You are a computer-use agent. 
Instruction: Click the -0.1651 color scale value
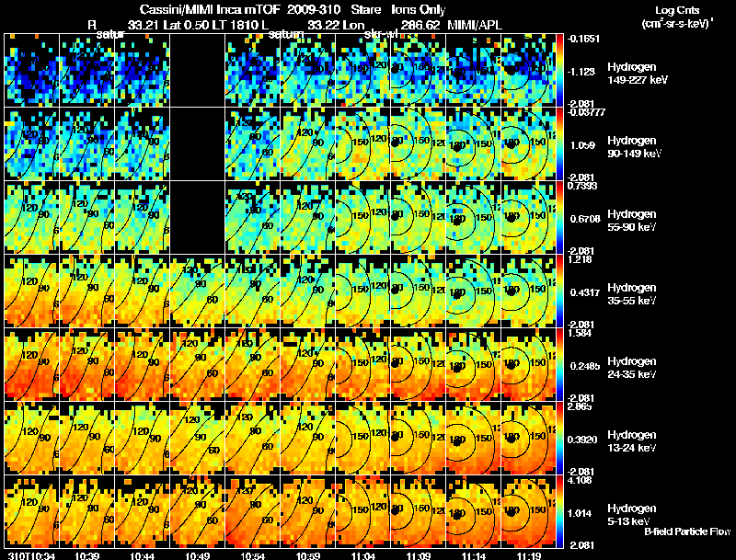[583, 39]
